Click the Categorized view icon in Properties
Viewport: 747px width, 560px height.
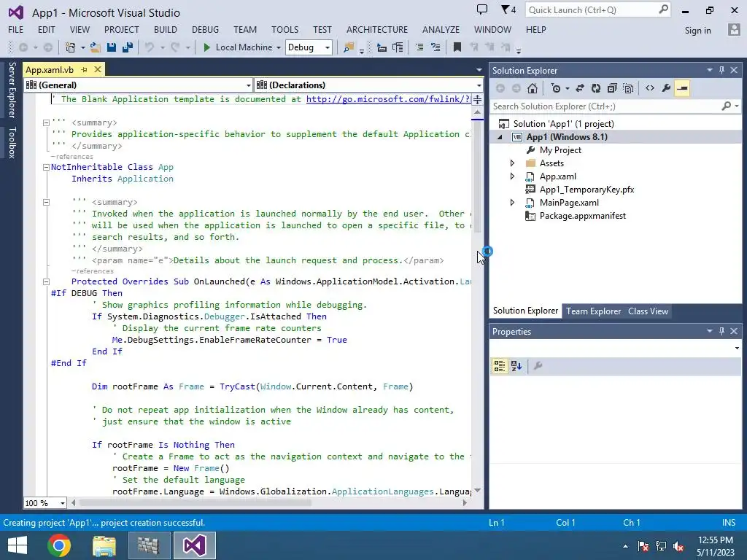499,366
